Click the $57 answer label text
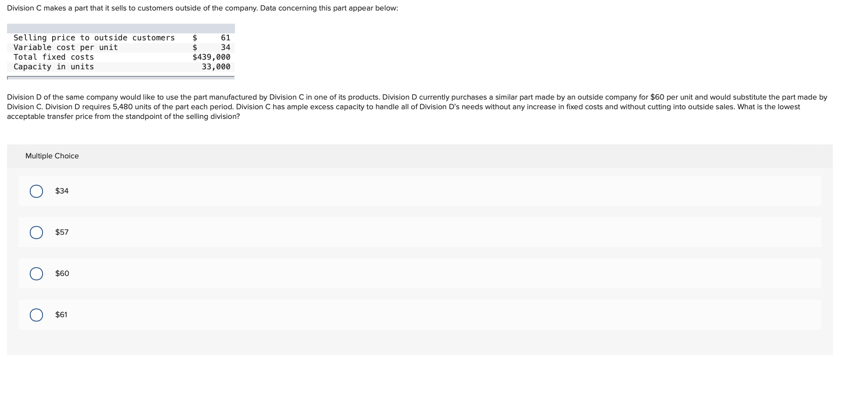868x394 pixels. click(x=62, y=232)
